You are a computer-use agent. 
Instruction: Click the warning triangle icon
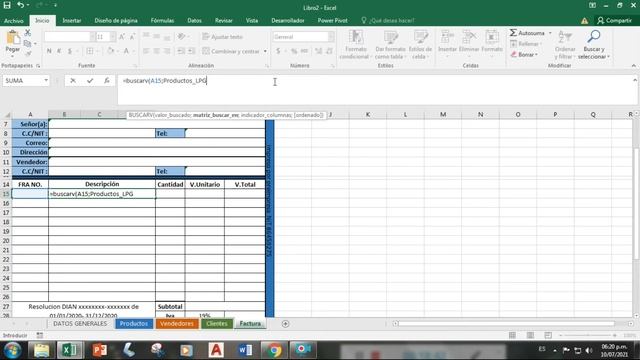tap(584, 20)
